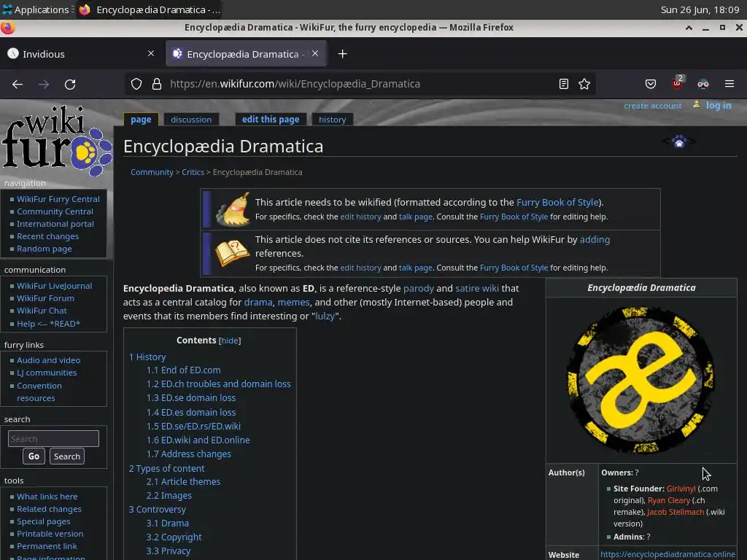Screen dimensions: 747x560
Task: Click the clock showing Sun 26 Jun, 18:09
Action: (x=700, y=9)
